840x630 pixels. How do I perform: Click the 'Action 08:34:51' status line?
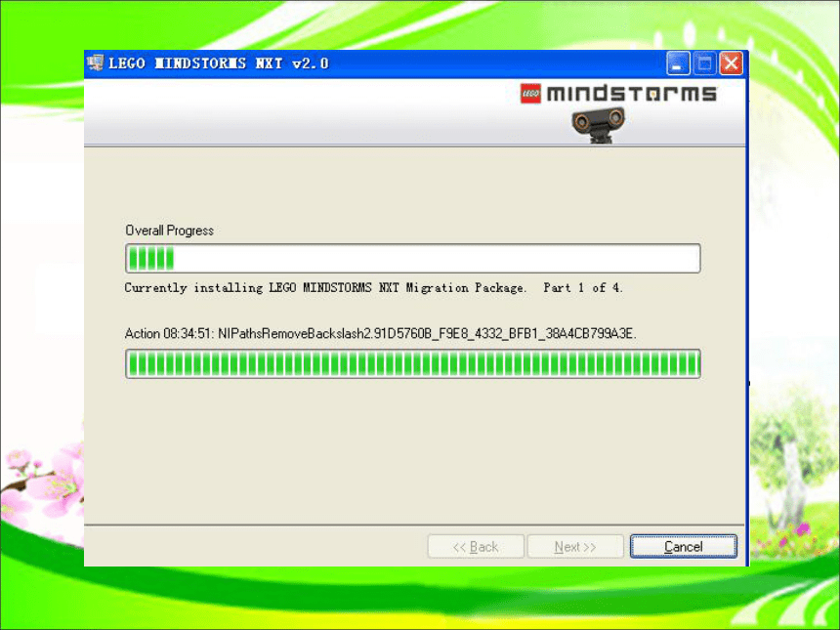380,334
